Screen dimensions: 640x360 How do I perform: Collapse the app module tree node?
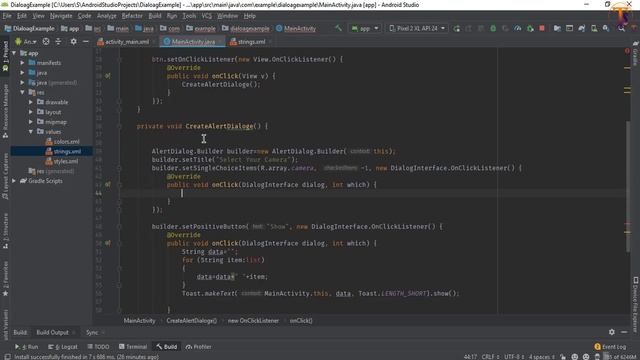14,53
